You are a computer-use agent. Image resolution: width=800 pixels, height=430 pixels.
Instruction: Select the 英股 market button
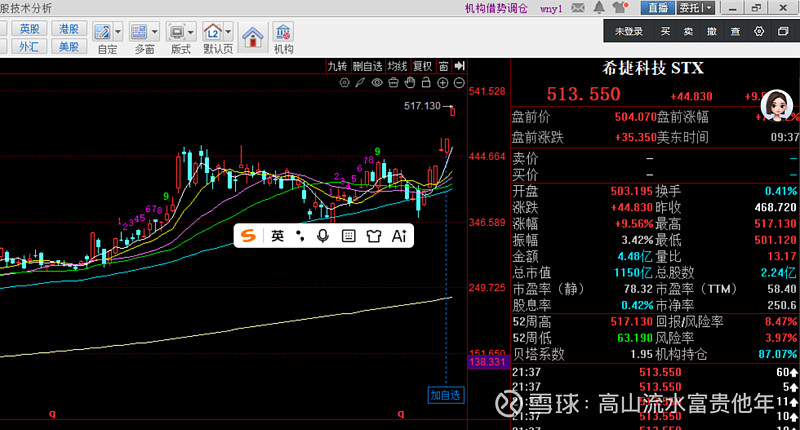pos(29,29)
